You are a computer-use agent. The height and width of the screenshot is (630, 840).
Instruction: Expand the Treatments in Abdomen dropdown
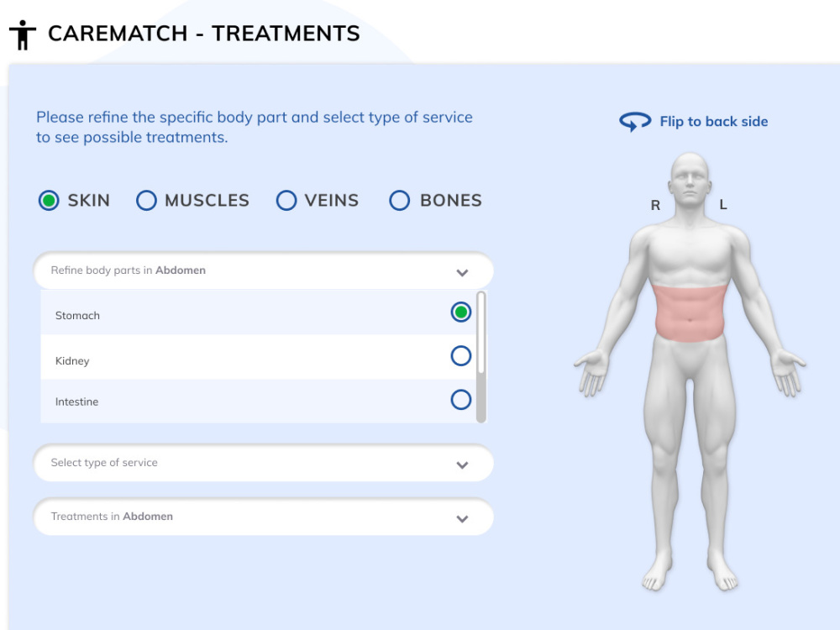point(263,517)
